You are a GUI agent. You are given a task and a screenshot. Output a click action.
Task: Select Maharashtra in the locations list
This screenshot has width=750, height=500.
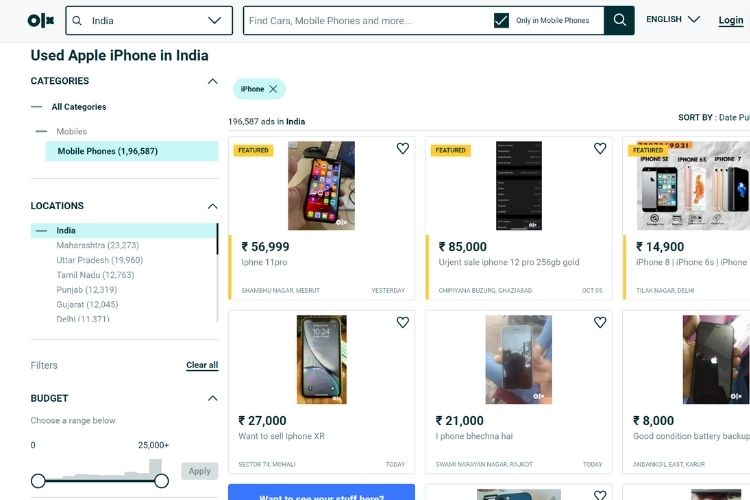(97, 245)
